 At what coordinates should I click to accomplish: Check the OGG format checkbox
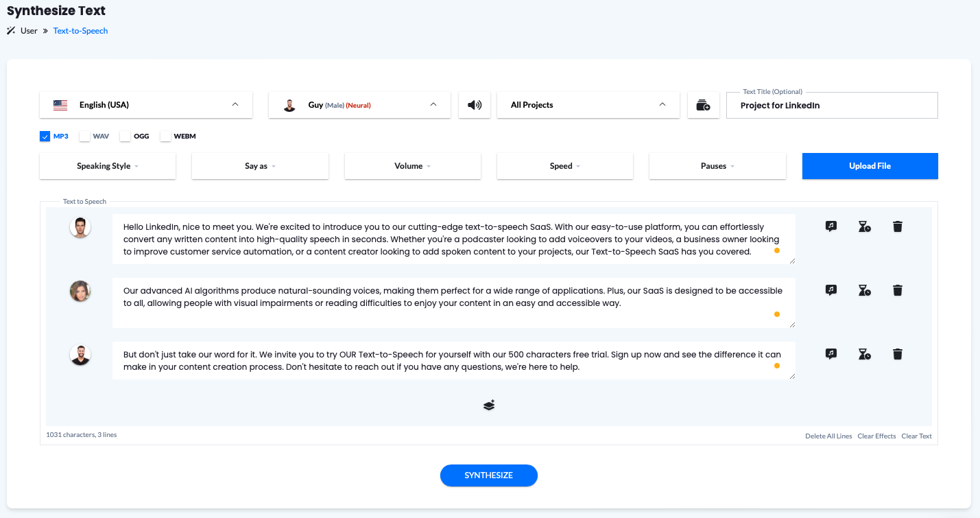coord(125,136)
